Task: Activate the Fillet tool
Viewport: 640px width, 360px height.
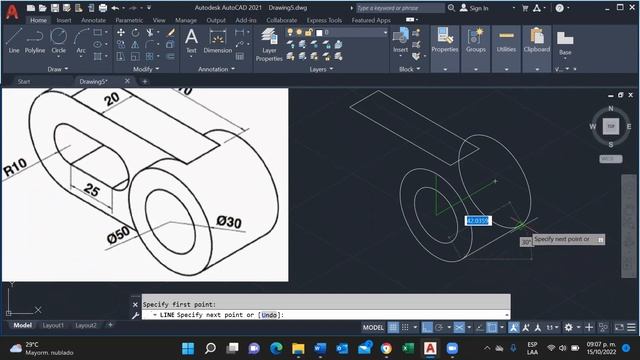Action: pyautogui.click(x=150, y=44)
